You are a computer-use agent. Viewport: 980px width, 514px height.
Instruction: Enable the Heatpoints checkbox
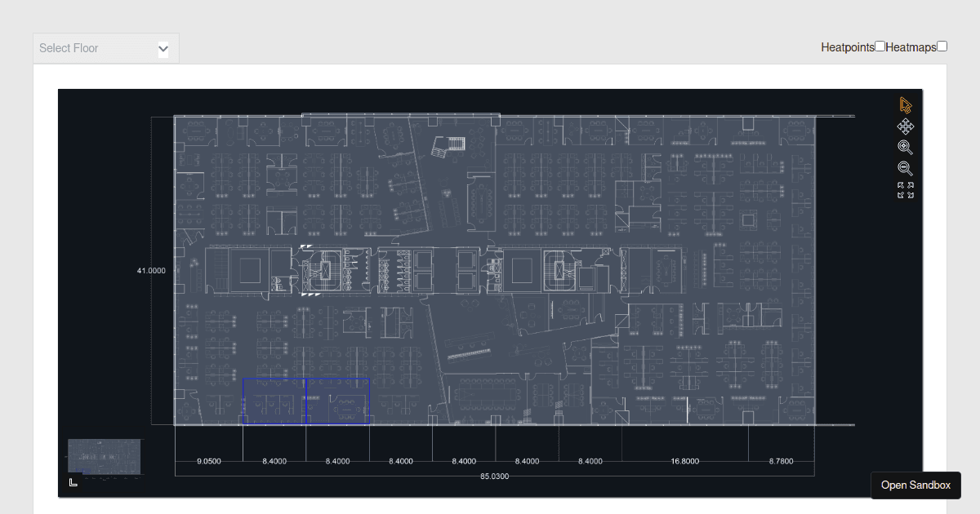pos(880,47)
